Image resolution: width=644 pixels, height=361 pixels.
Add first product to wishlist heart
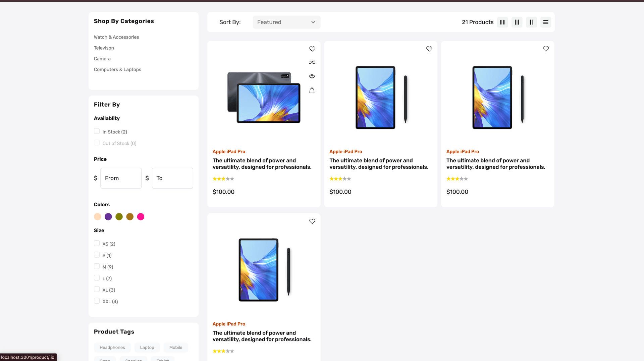point(312,49)
